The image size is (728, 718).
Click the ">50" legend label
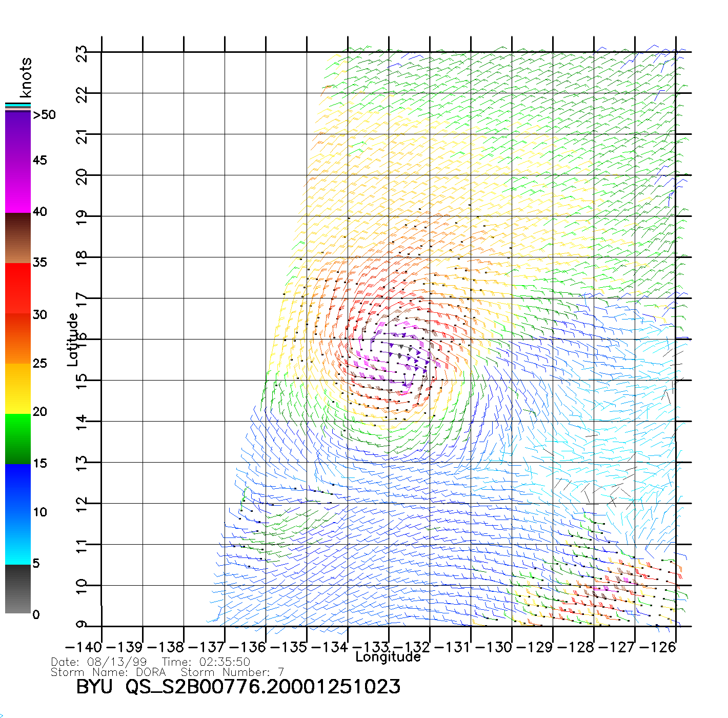44,115
